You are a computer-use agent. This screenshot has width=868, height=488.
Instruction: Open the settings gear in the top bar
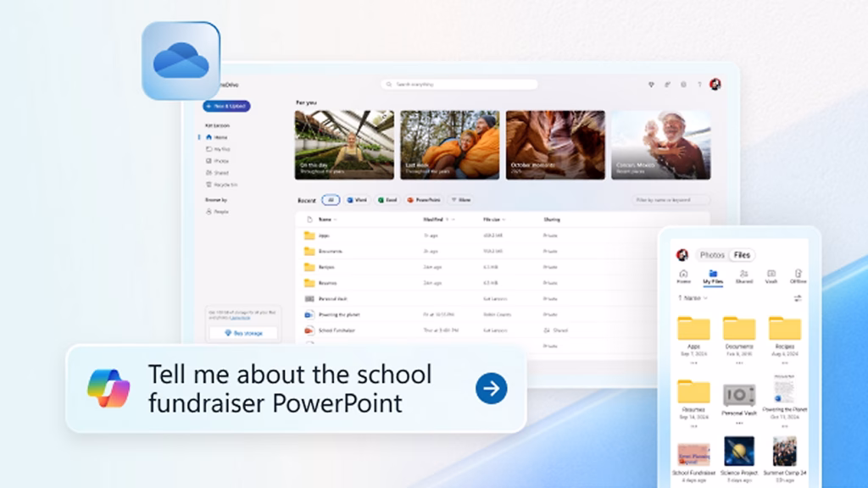coord(683,85)
